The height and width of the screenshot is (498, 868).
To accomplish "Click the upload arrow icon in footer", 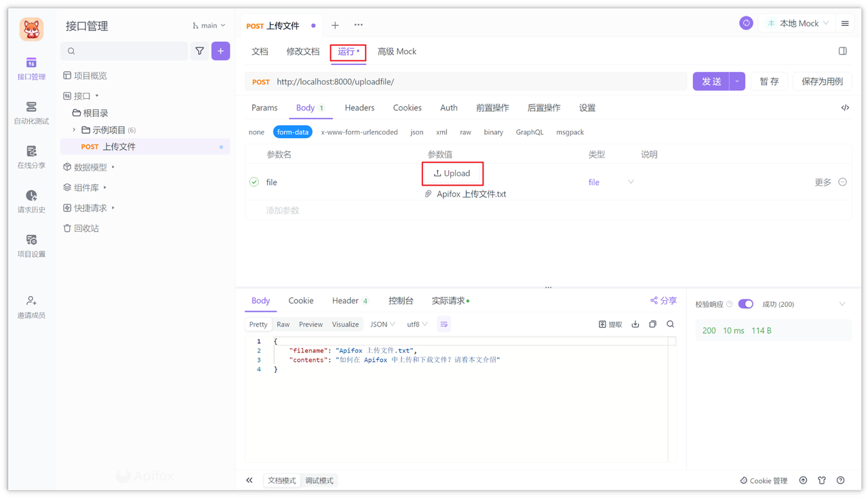I will point(803,480).
